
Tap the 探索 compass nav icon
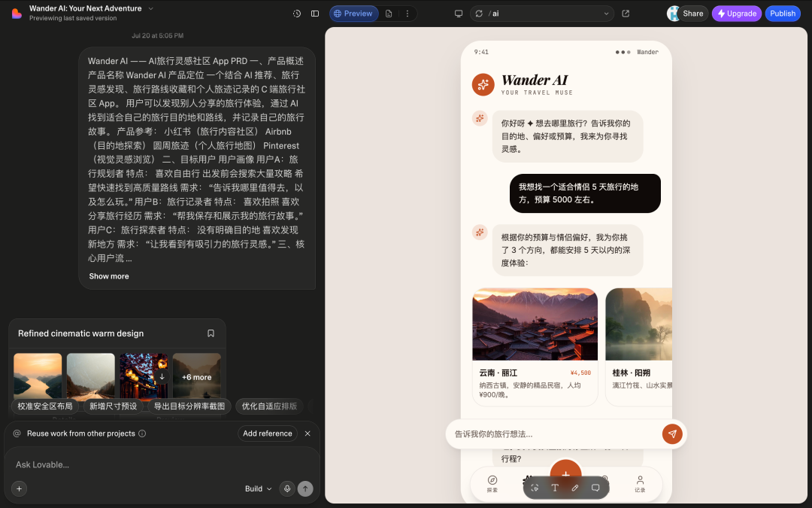click(492, 483)
